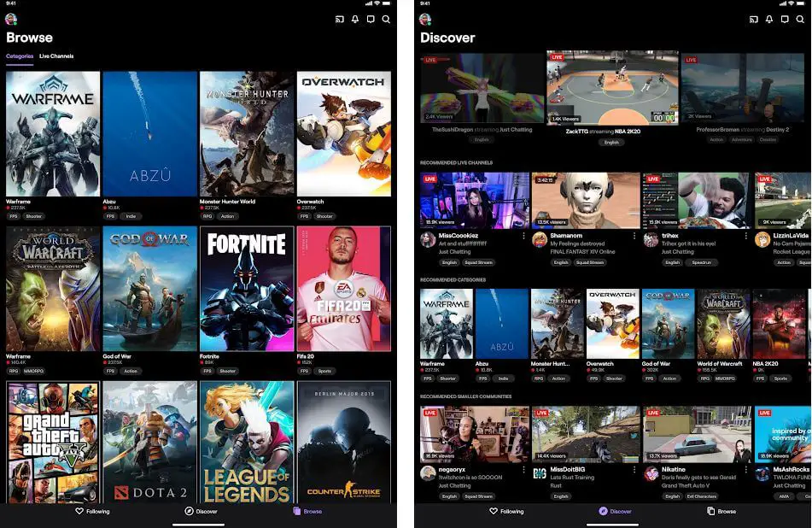The height and width of the screenshot is (528, 812).
Task: Tap the Shooter tag under the top-row Warframe card on Browse
Action: click(x=33, y=216)
